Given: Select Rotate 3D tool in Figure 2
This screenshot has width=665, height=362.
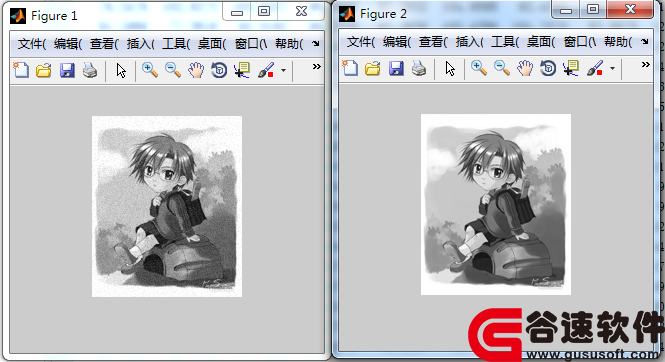Looking at the screenshot, I should pos(548,68).
